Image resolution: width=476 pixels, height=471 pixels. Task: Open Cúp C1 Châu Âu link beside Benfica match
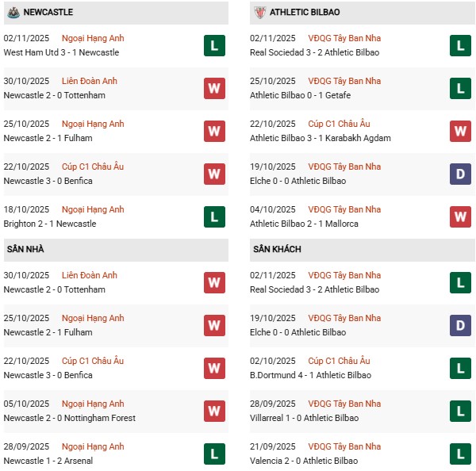click(x=93, y=167)
